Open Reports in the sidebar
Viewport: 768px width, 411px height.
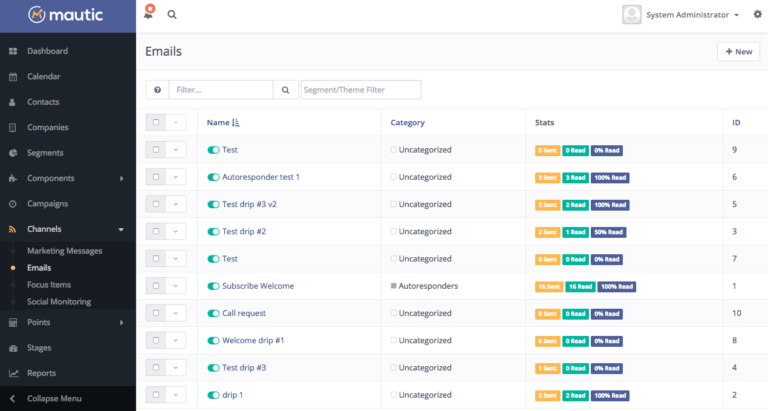pyautogui.click(x=41, y=373)
